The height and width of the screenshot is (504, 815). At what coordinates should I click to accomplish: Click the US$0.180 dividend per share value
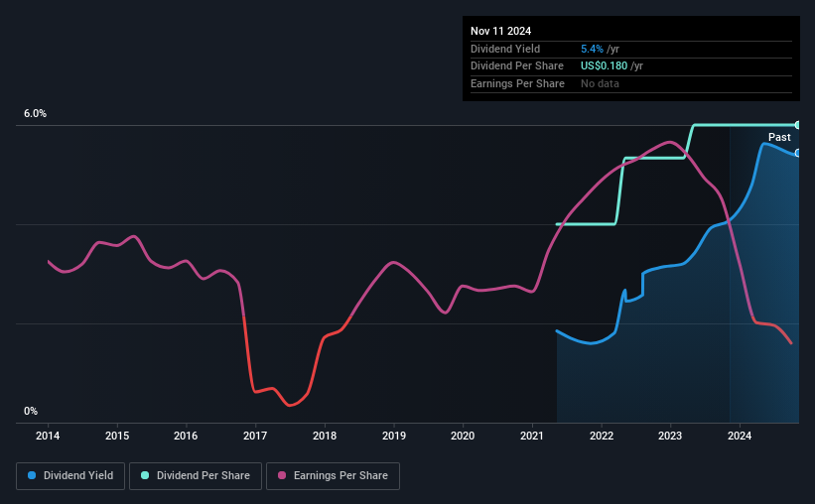coord(604,66)
